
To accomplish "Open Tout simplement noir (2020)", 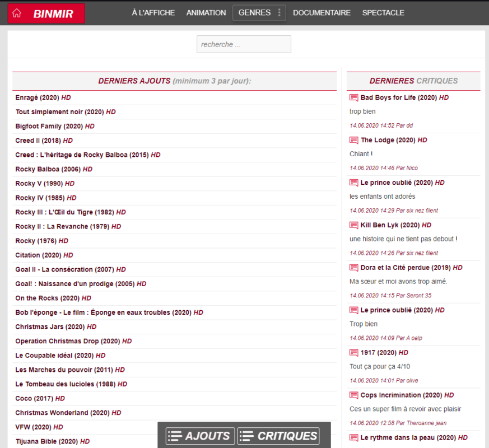I will point(66,112).
